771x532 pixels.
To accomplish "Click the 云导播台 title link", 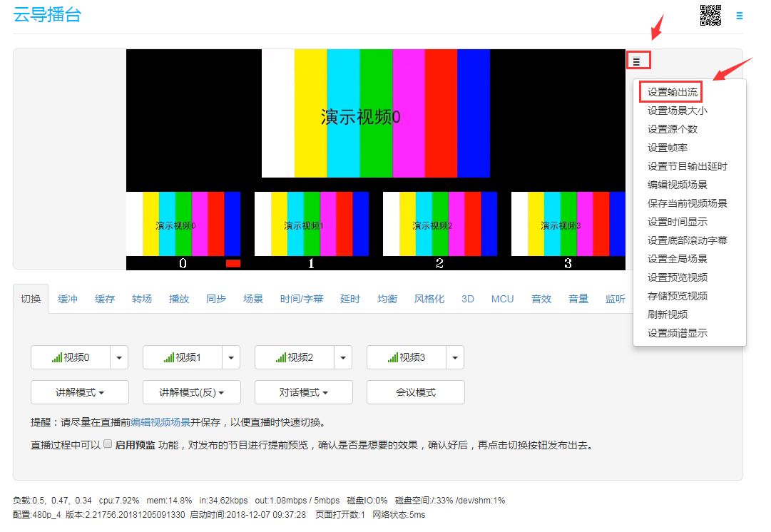I will point(47,15).
